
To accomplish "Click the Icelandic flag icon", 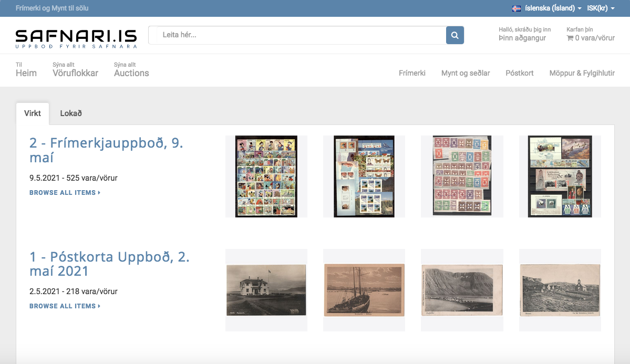I will (516, 8).
